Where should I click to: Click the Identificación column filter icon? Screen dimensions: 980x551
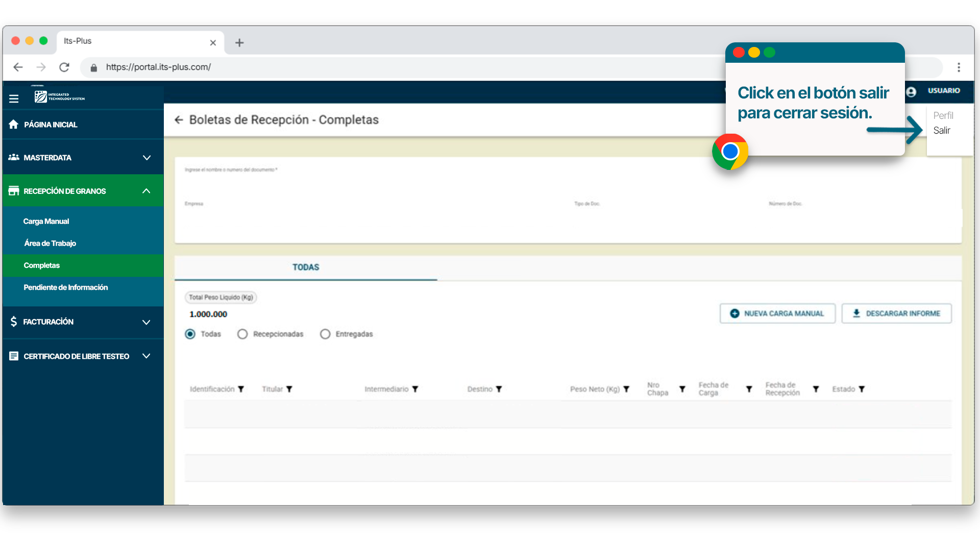coord(241,389)
